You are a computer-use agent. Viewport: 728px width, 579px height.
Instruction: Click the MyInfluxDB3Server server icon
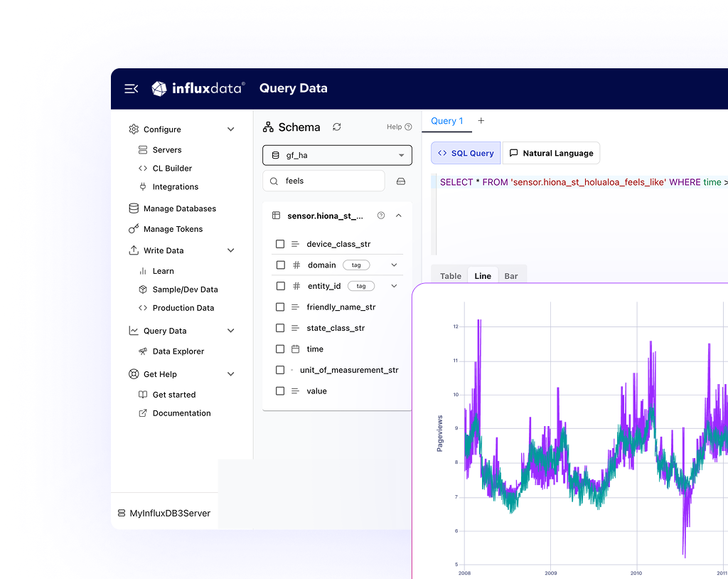point(122,513)
